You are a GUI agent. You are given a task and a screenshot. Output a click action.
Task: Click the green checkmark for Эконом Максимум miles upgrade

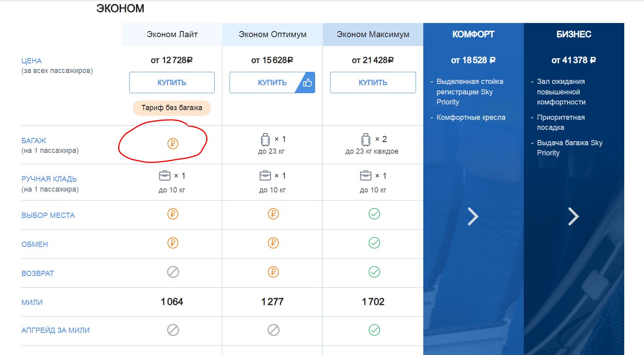click(374, 330)
